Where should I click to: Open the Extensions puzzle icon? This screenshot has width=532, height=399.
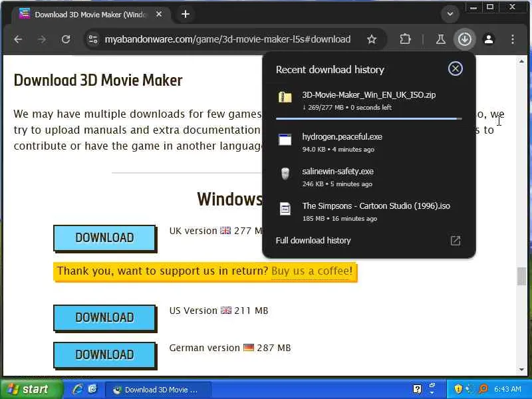click(x=405, y=39)
